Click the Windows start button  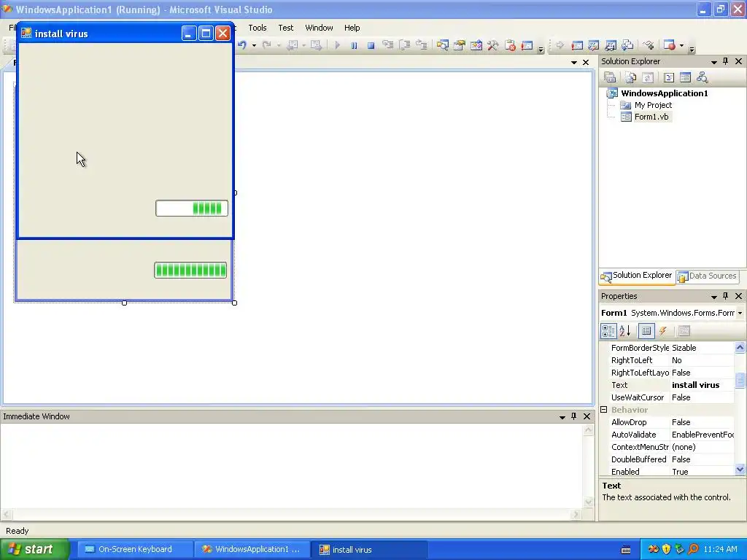pos(34,549)
